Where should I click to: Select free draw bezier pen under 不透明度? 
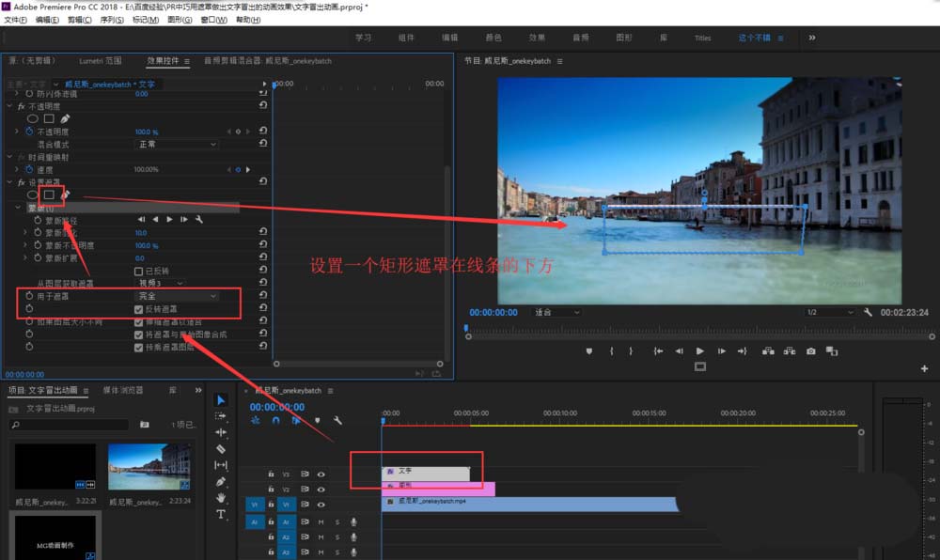65,118
